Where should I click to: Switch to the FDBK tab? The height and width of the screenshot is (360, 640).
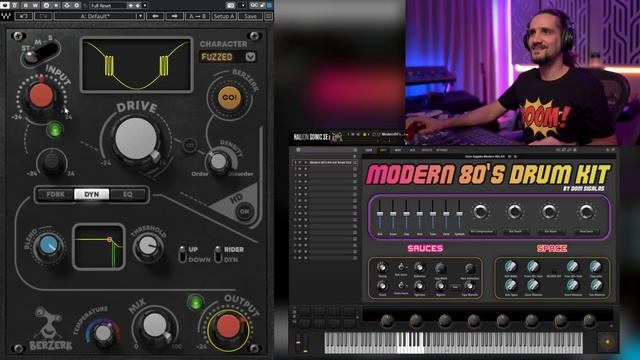pyautogui.click(x=56, y=194)
